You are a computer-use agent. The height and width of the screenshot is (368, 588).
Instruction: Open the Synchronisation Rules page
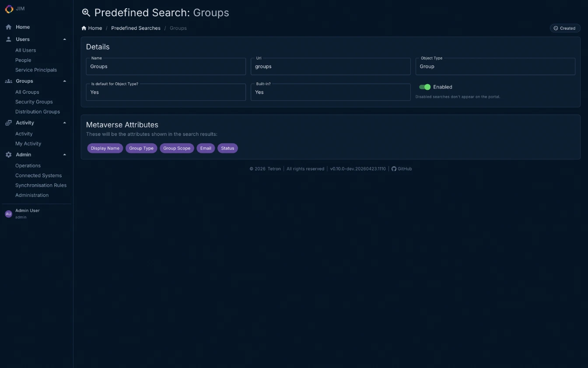coord(41,185)
